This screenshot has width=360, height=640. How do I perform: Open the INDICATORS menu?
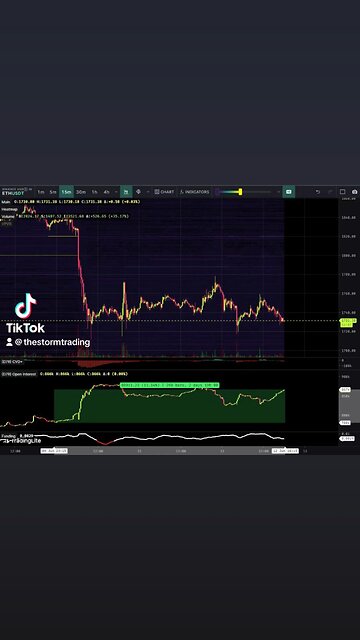point(195,192)
